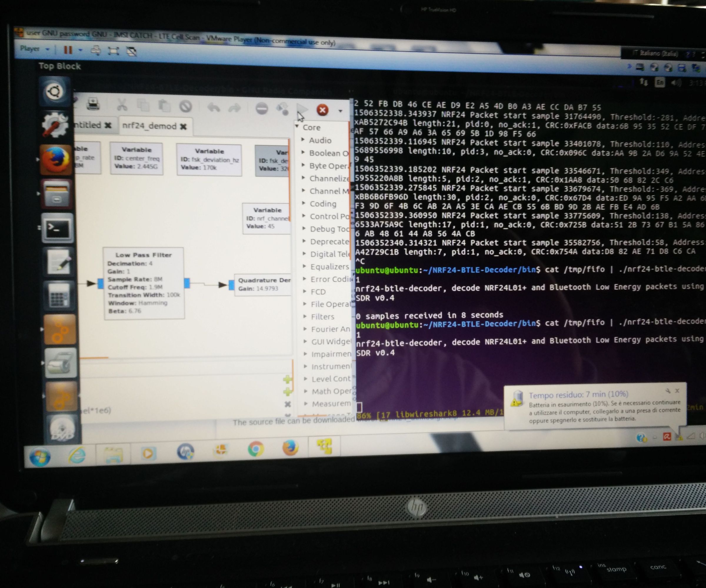This screenshot has height=588, width=706.
Task: Redo the last flowgraph edit
Action: click(x=234, y=108)
